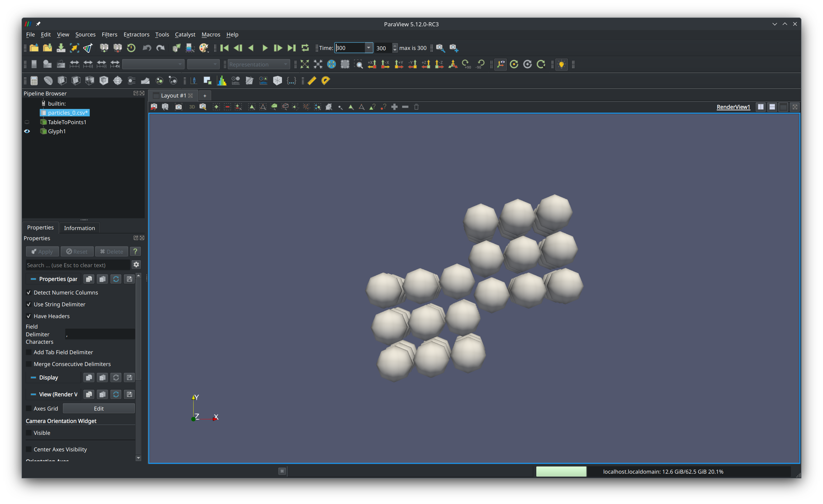Switch to the Information tab

79,228
